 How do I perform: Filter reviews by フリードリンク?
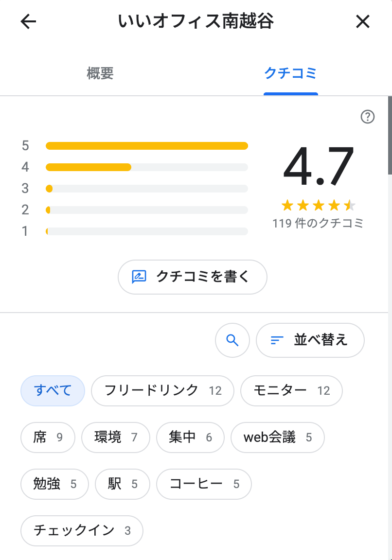[x=162, y=391]
